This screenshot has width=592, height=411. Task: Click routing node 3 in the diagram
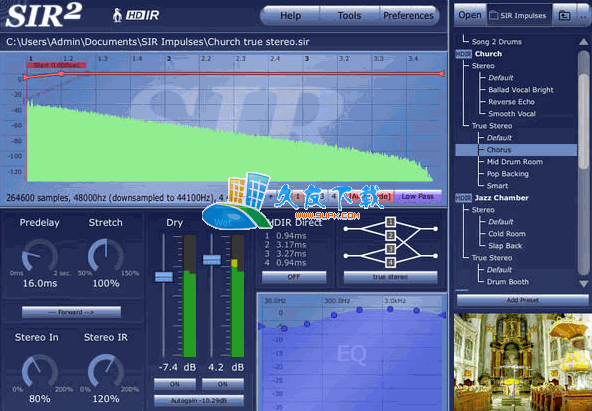[x=390, y=249]
